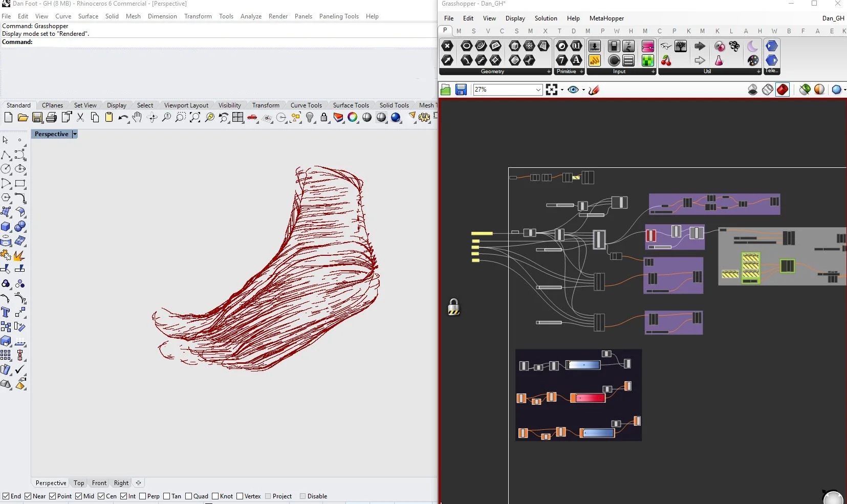Click the light bulb Hide objects icon

(310, 118)
